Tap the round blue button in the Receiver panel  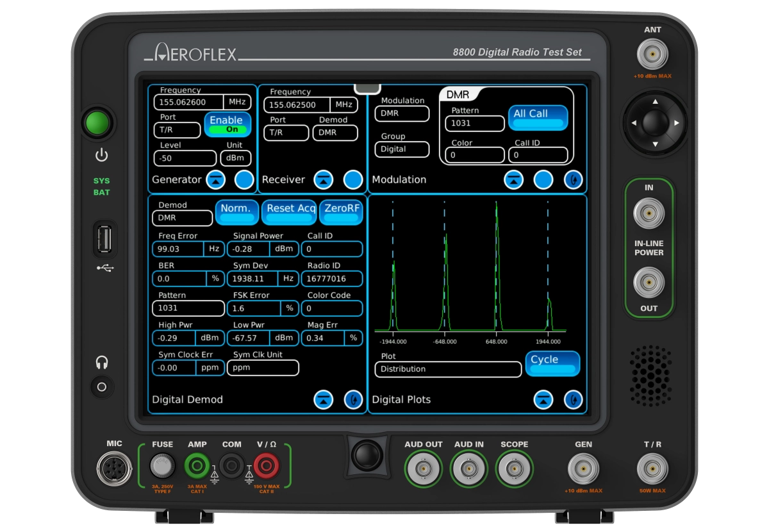(352, 180)
